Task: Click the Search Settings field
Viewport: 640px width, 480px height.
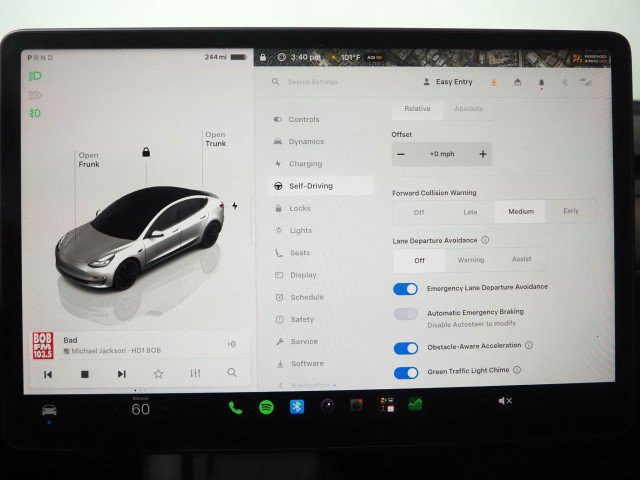Action: point(313,82)
